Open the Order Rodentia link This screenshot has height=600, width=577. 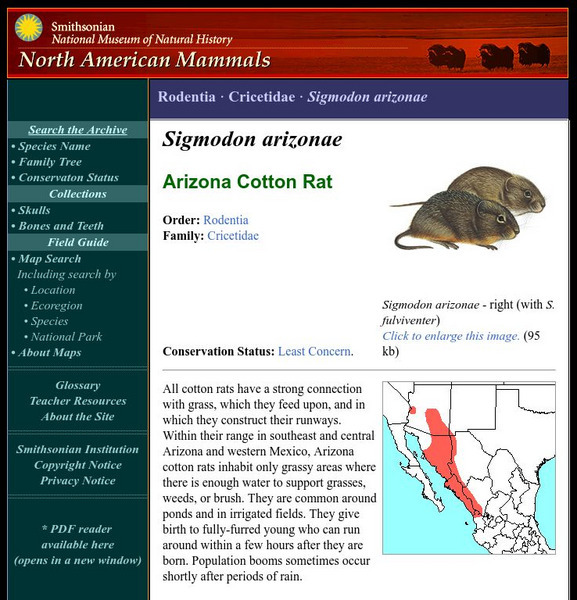[x=226, y=220]
